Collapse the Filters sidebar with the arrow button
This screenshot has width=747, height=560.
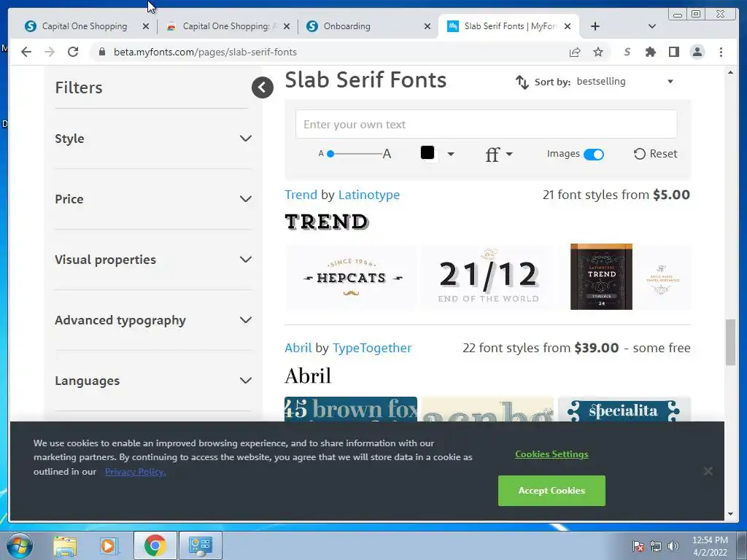pos(263,87)
